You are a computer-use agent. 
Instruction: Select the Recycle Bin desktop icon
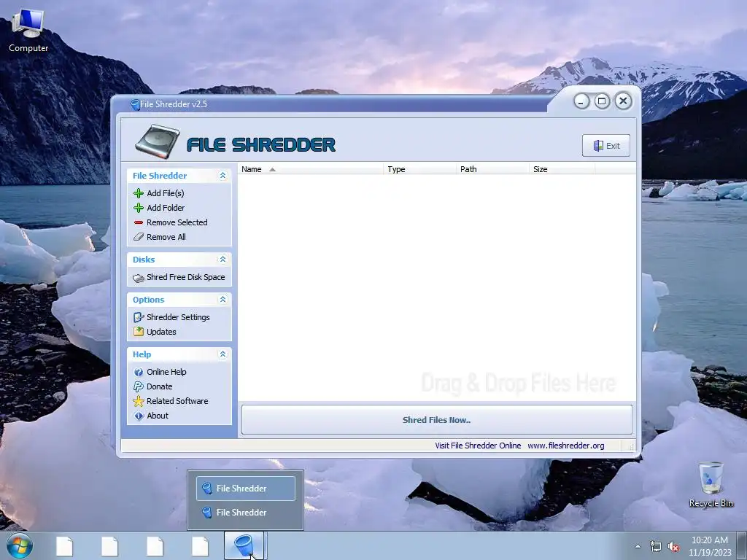(x=711, y=484)
